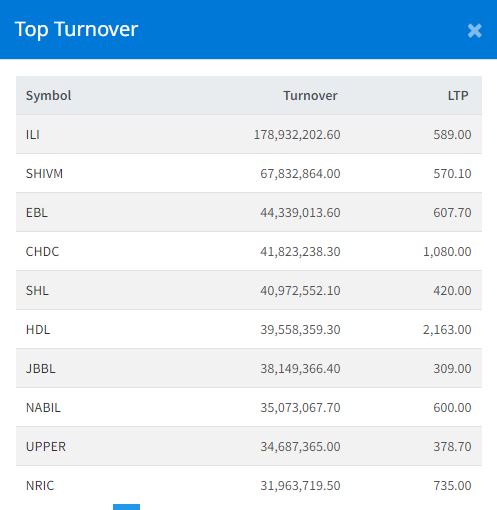Select the SHL symbol

tap(37, 291)
